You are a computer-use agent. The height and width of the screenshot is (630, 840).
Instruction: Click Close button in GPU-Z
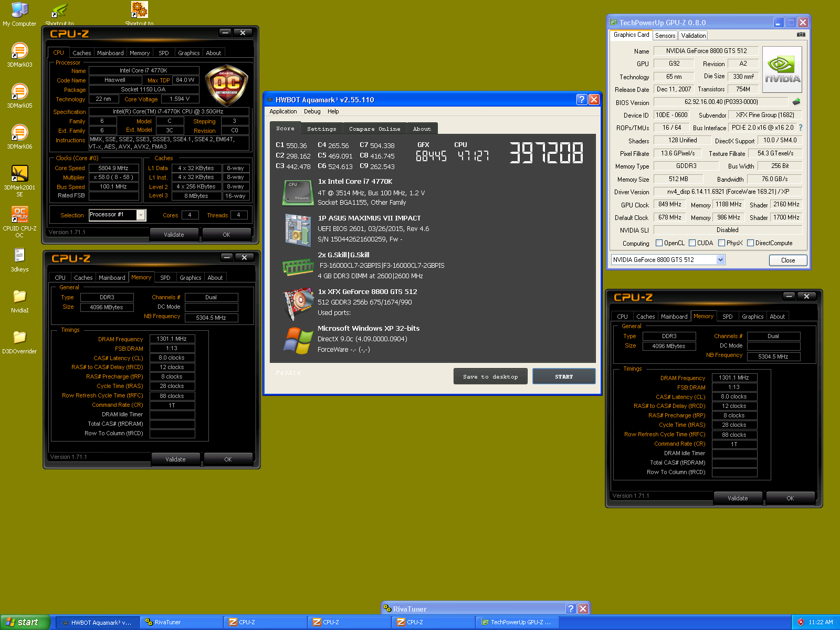787,260
